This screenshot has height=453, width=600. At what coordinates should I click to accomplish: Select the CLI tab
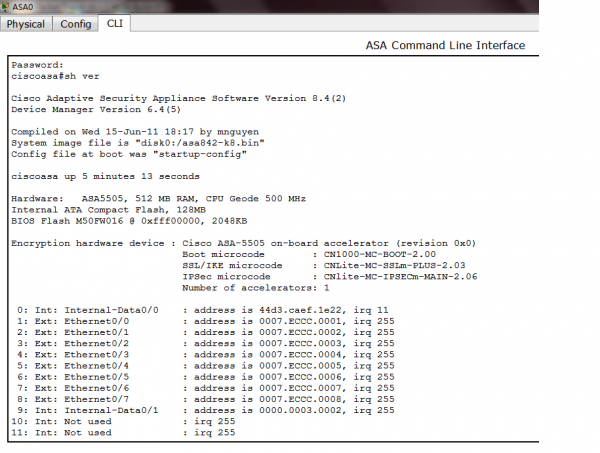coord(114,23)
